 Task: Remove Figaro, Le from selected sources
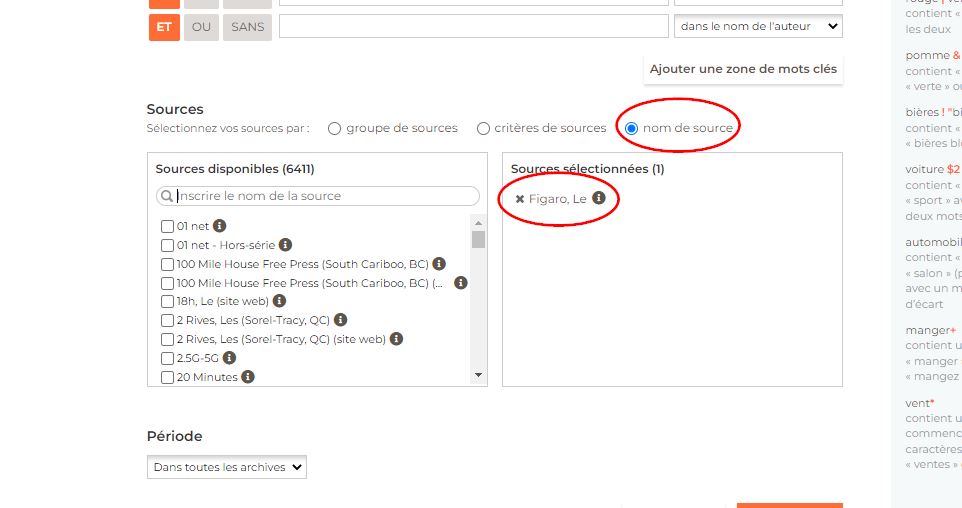click(520, 199)
